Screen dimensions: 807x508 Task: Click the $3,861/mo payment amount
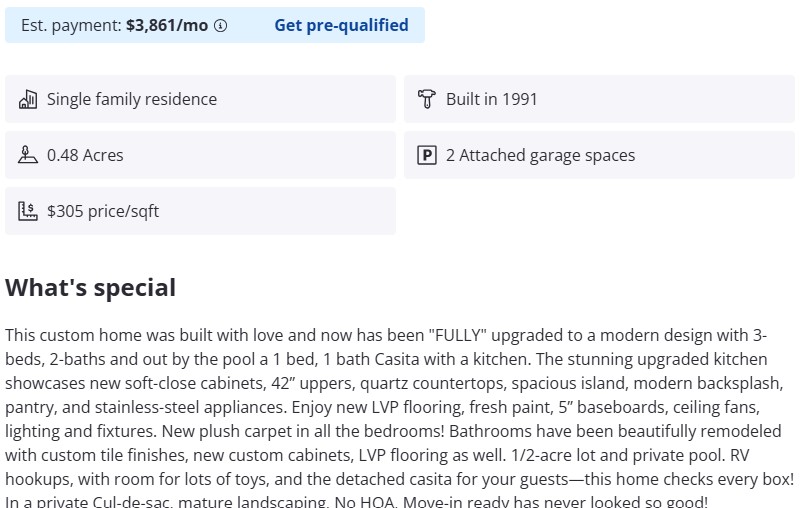tap(167, 26)
